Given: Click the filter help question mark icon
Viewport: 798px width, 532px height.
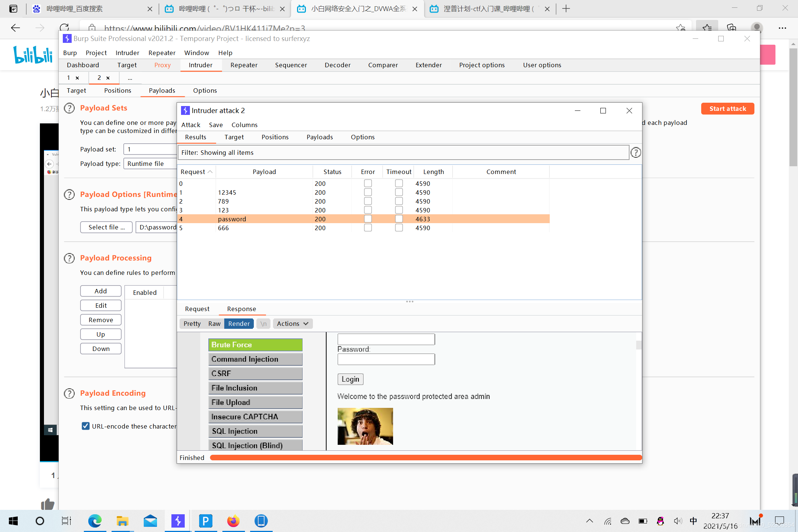Looking at the screenshot, I should [635, 152].
